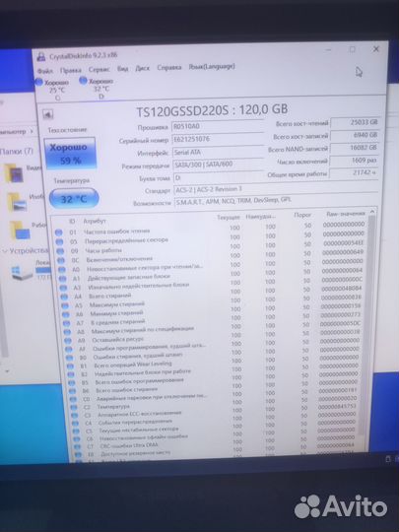Screen dimensions: 399x532
Task: Click the transfer mode field SATA/300 | SATA/600
Action: click(218, 165)
